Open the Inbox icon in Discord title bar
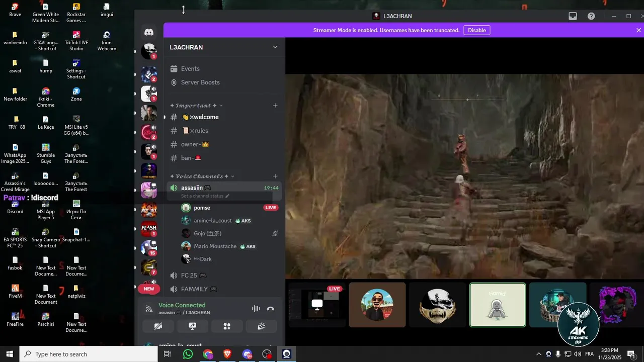 click(x=573, y=16)
